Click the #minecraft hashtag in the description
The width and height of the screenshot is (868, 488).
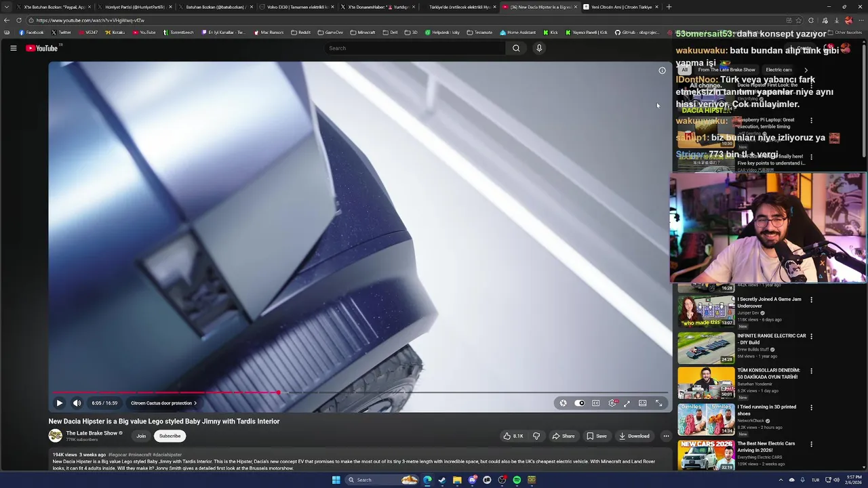pos(140,455)
